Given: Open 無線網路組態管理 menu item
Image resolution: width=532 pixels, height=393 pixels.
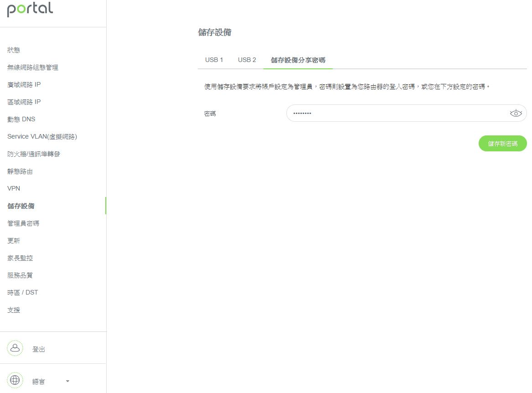Looking at the screenshot, I should [32, 67].
